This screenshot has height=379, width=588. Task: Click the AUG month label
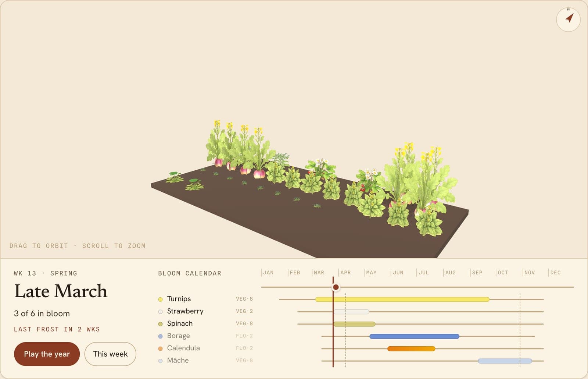451,273
